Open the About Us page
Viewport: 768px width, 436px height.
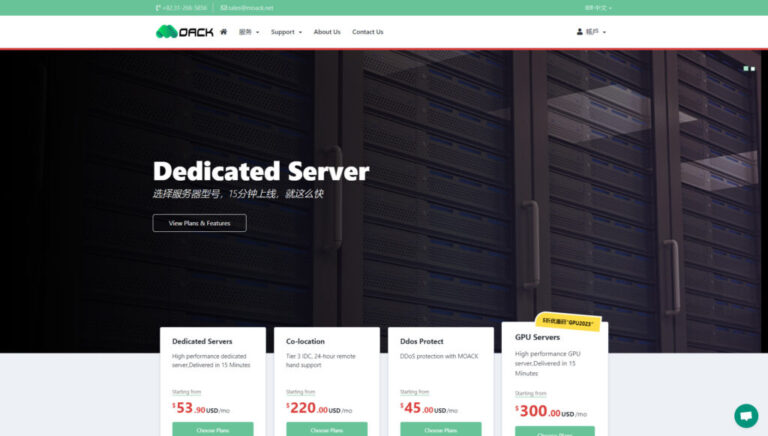(327, 32)
